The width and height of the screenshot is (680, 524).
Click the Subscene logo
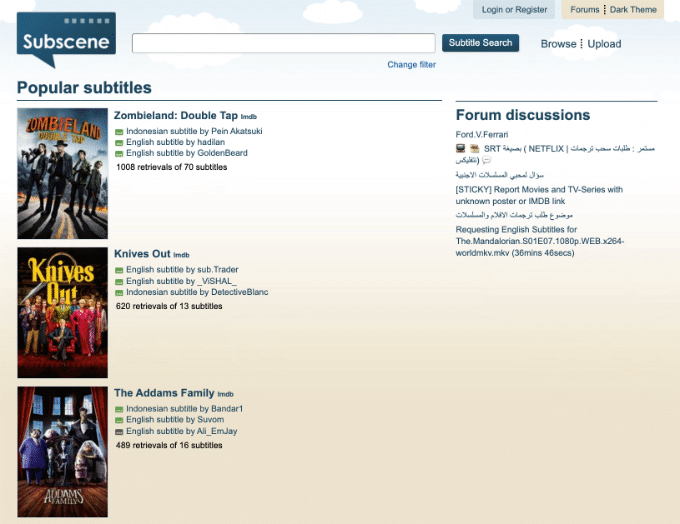click(66, 39)
